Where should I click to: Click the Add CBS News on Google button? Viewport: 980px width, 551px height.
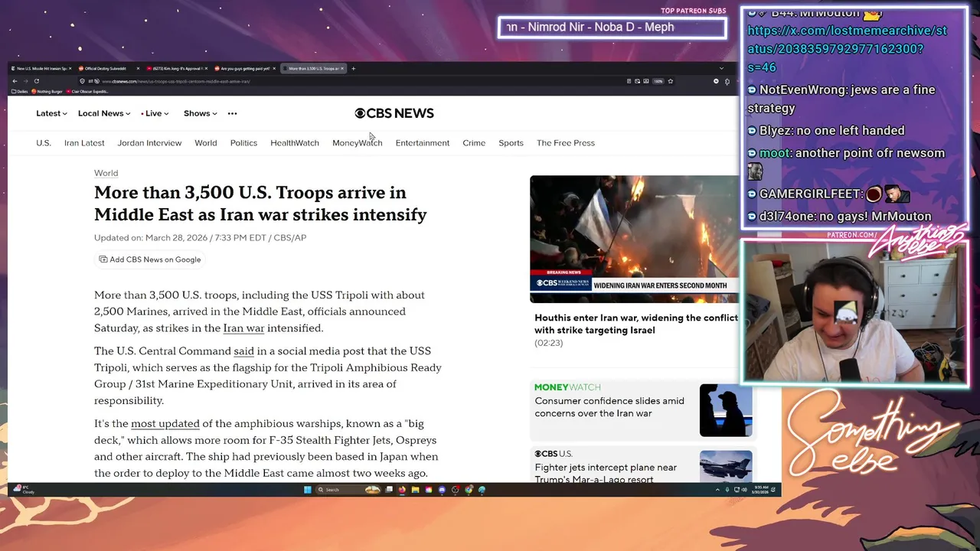[x=150, y=259]
